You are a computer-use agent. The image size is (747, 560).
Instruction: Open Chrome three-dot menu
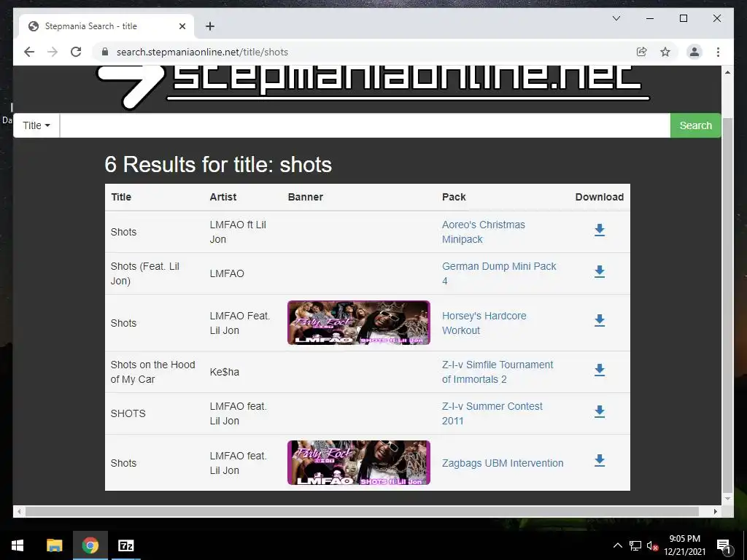pos(718,52)
